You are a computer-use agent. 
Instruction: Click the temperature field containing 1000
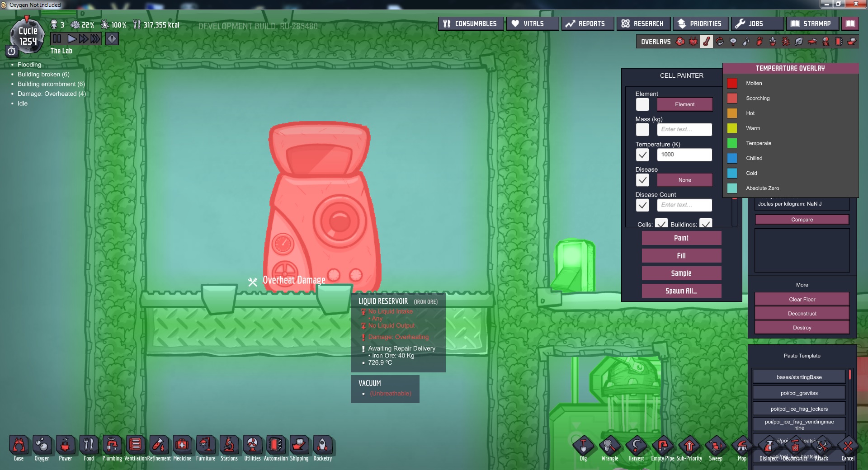tap(684, 155)
